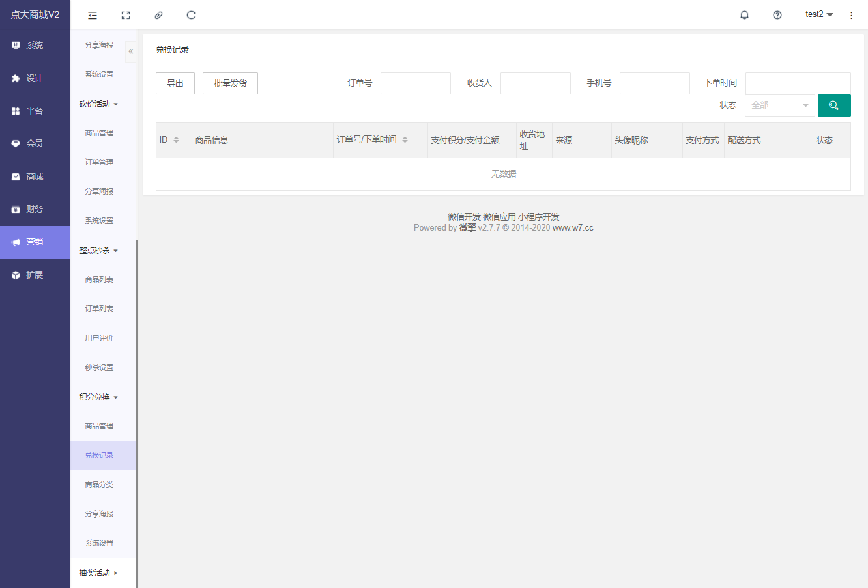Focus the 收货人 input field
868x588 pixels.
tap(536, 83)
